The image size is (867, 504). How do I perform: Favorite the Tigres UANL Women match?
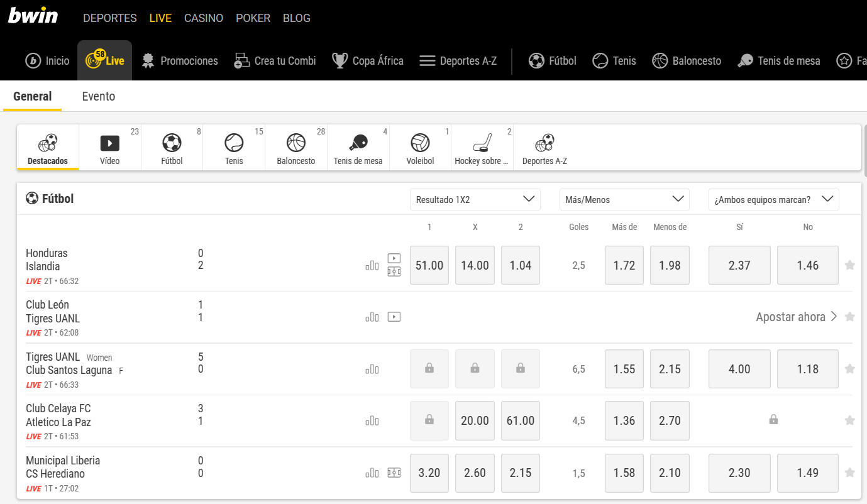pyautogui.click(x=850, y=369)
